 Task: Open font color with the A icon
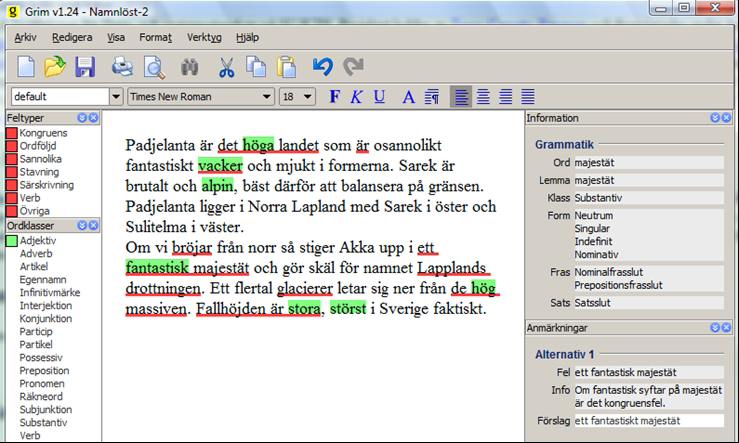(409, 97)
